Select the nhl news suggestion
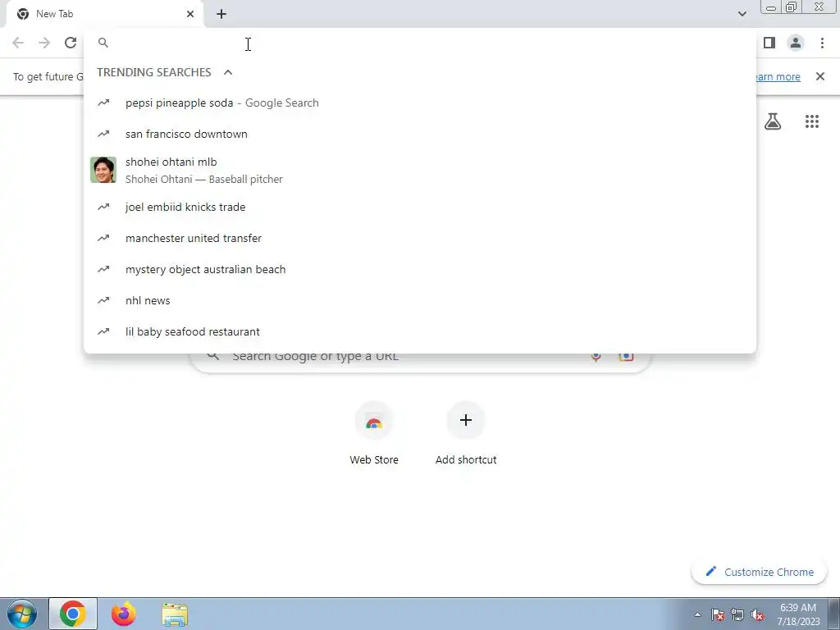This screenshot has height=630, width=840. 420,300
